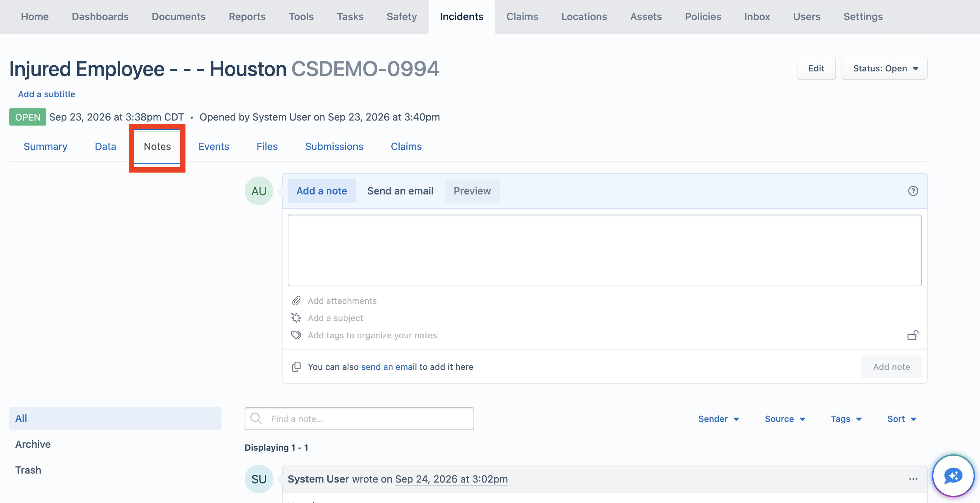The width and height of the screenshot is (980, 503).
Task: Open the Events tab
Action: (213, 146)
